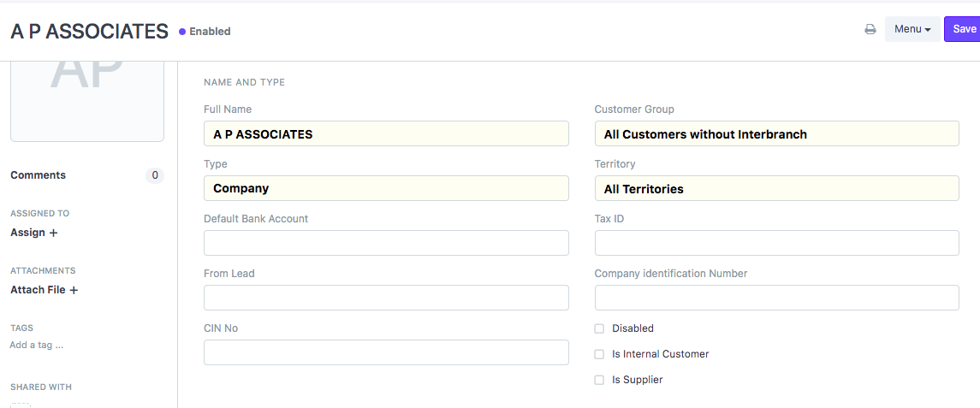Click the CIN No input field

(x=386, y=352)
